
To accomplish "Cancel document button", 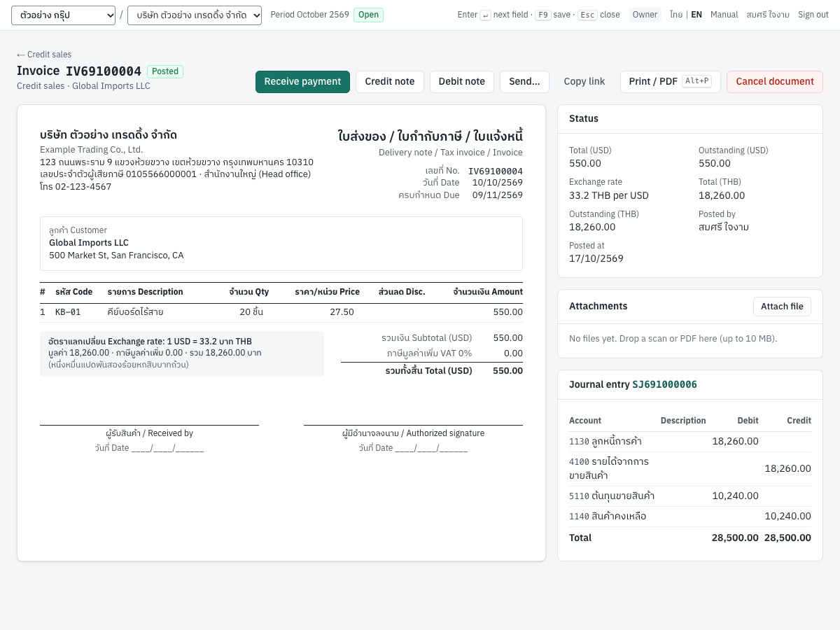I will coord(775,82).
